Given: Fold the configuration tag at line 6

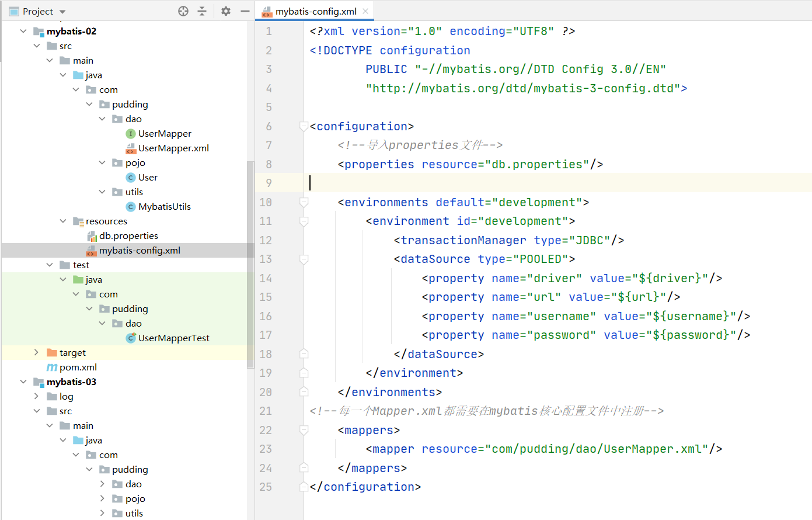Looking at the screenshot, I should 304,126.
